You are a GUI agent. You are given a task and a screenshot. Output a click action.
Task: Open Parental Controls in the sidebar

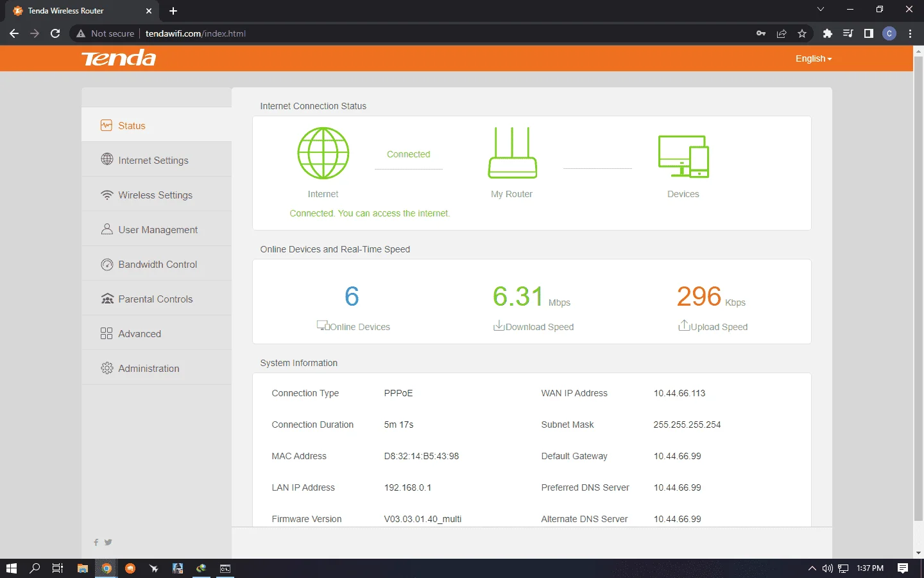pos(157,298)
